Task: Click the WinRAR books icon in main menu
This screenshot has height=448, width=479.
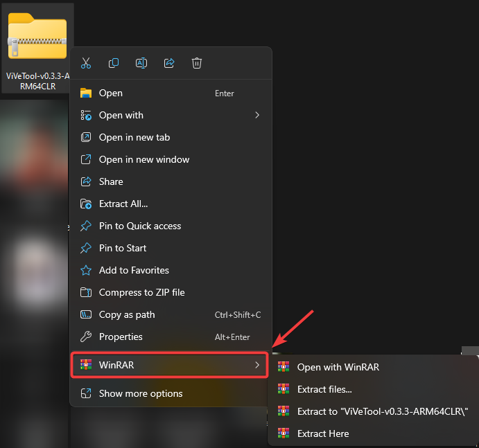Action: coord(86,365)
